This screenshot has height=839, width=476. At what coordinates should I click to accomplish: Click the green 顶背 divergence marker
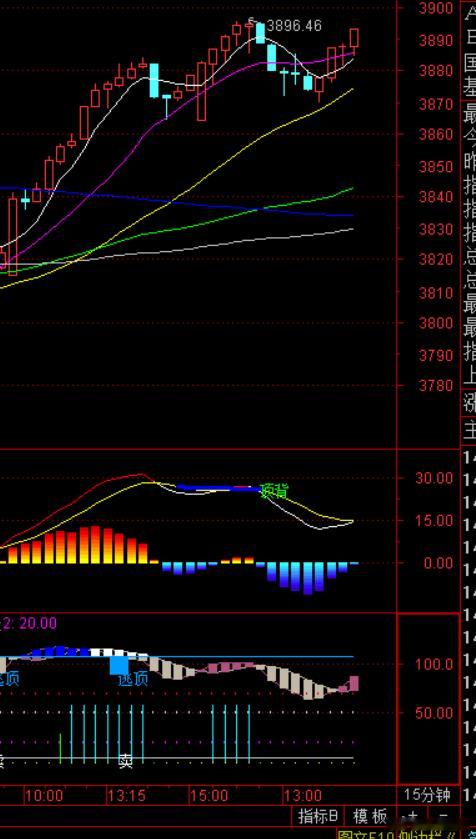pyautogui.click(x=273, y=491)
